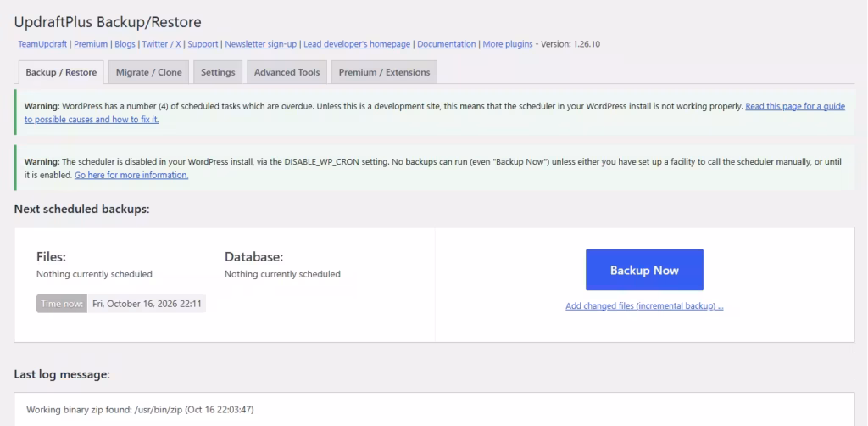The image size is (868, 426).
Task: Follow the Blogs link
Action: [125, 44]
